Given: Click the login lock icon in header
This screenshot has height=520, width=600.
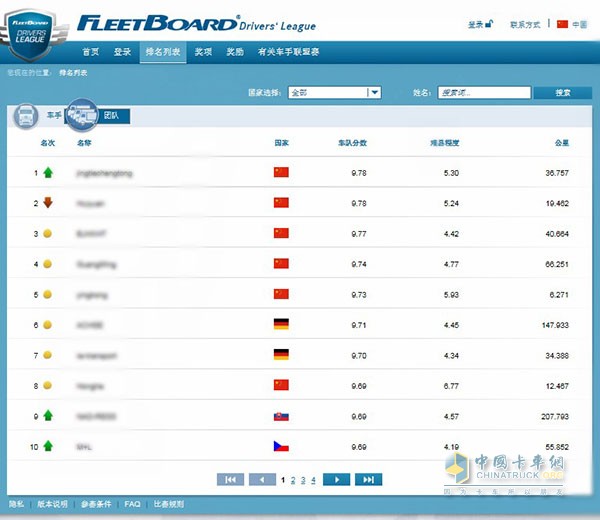Looking at the screenshot, I should (487, 23).
